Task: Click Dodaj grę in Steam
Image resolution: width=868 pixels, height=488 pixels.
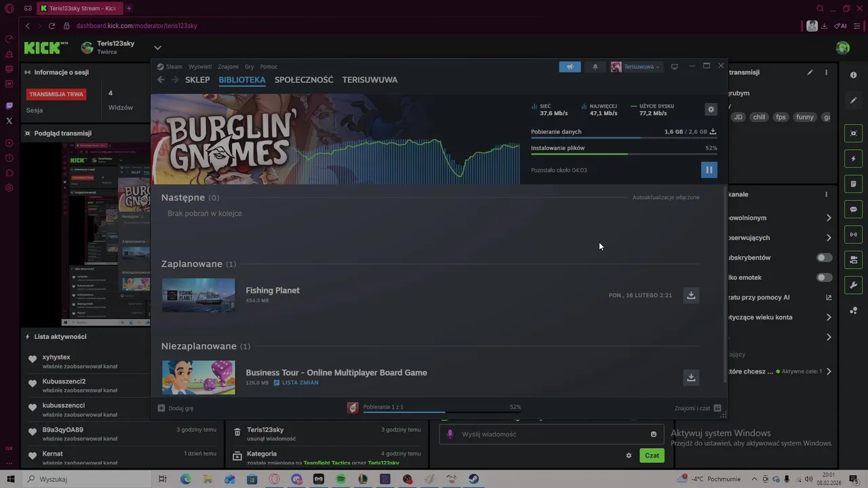Action: (176, 408)
